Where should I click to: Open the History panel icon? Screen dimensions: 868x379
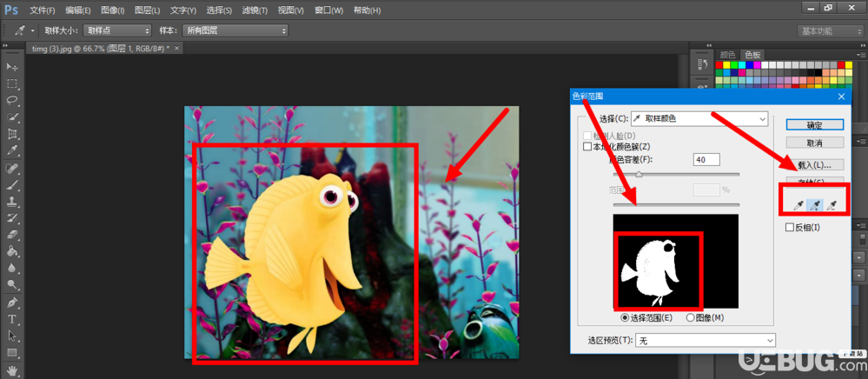703,63
